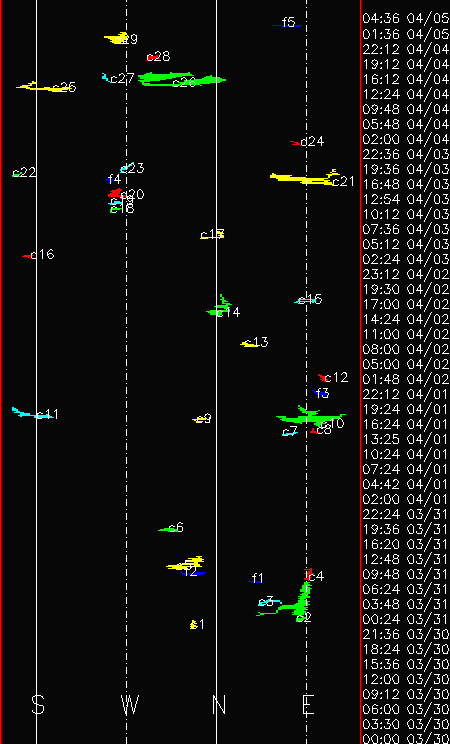Screen dimensions: 450x744
Task: Click the N direction axis label
Action: tap(219, 705)
